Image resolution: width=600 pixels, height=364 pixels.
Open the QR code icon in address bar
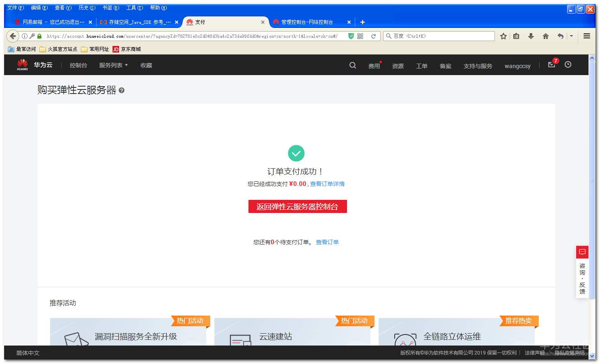tap(360, 36)
